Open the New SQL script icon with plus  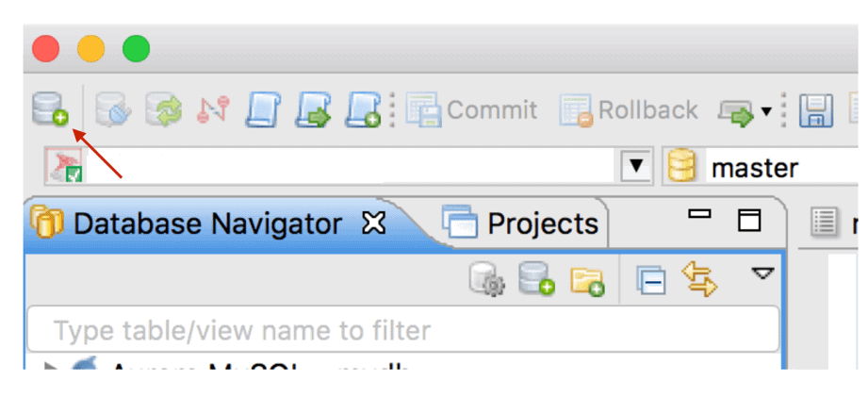coord(364,109)
